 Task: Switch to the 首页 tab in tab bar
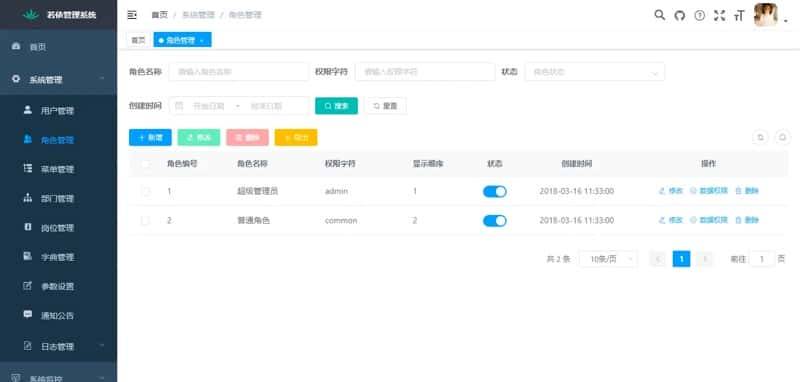(x=138, y=40)
